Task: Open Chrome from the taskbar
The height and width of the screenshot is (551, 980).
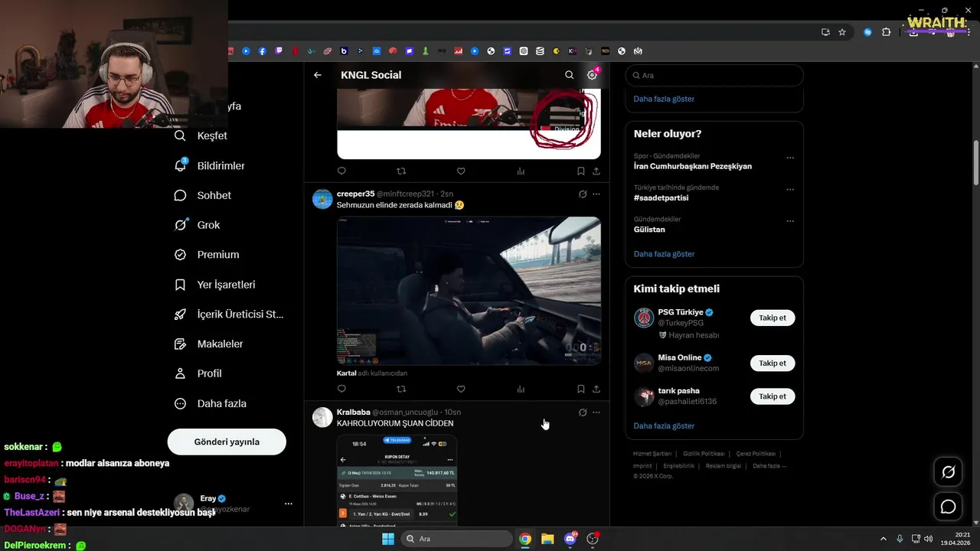Action: click(x=525, y=539)
